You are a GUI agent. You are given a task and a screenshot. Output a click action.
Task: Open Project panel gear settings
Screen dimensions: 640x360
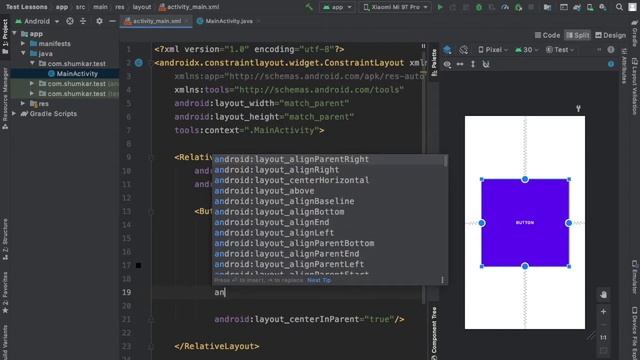pyautogui.click(x=99, y=21)
